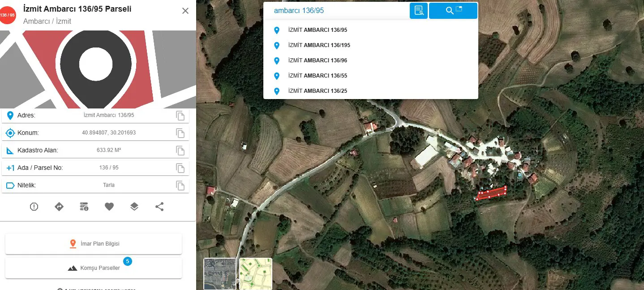Select suggestion İZMİT AMBARCI 136/195
This screenshot has width=644, height=290.
point(371,45)
